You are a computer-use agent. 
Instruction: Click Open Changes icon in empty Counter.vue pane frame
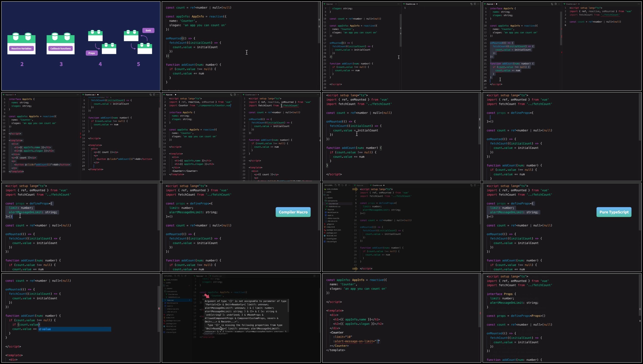coord(471,4)
